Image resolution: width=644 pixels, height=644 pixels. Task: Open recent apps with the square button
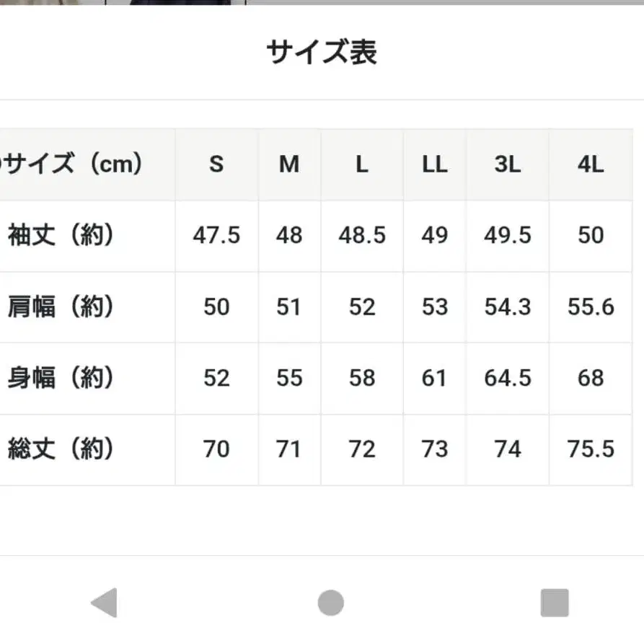554,603
